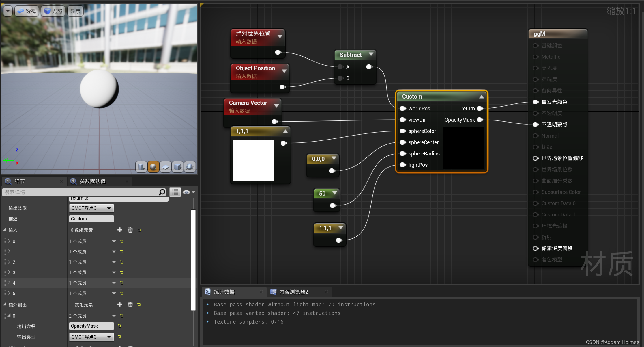Click the OpacityMask output name field

click(x=91, y=326)
